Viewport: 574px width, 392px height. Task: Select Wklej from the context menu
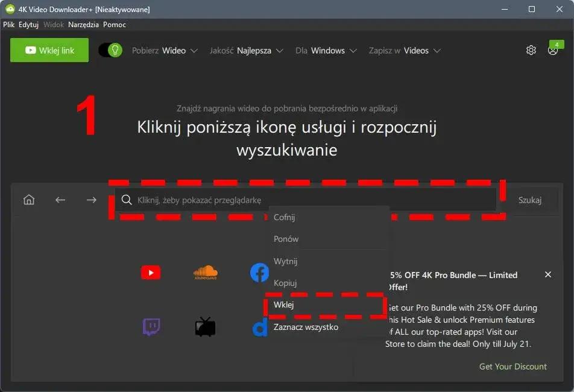click(283, 305)
